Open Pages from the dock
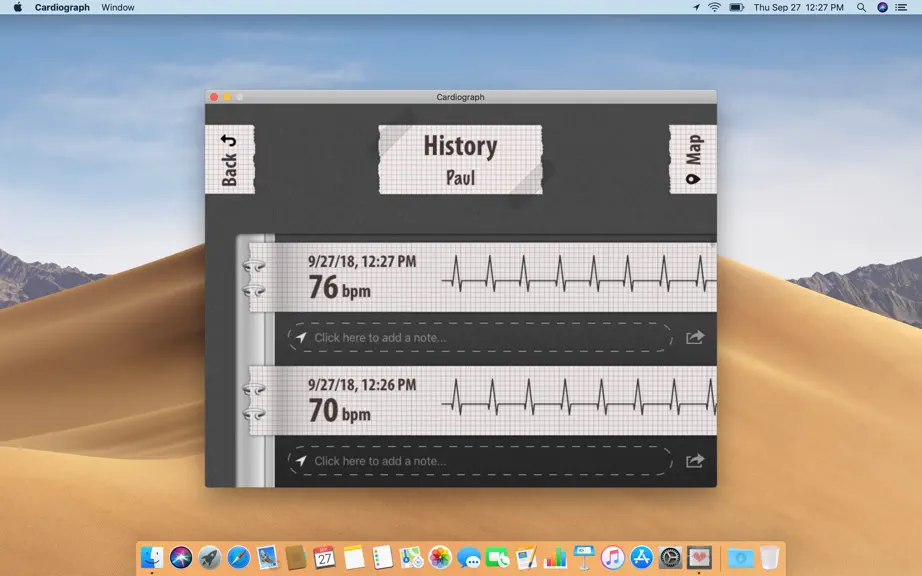This screenshot has width=922, height=576. [526, 557]
